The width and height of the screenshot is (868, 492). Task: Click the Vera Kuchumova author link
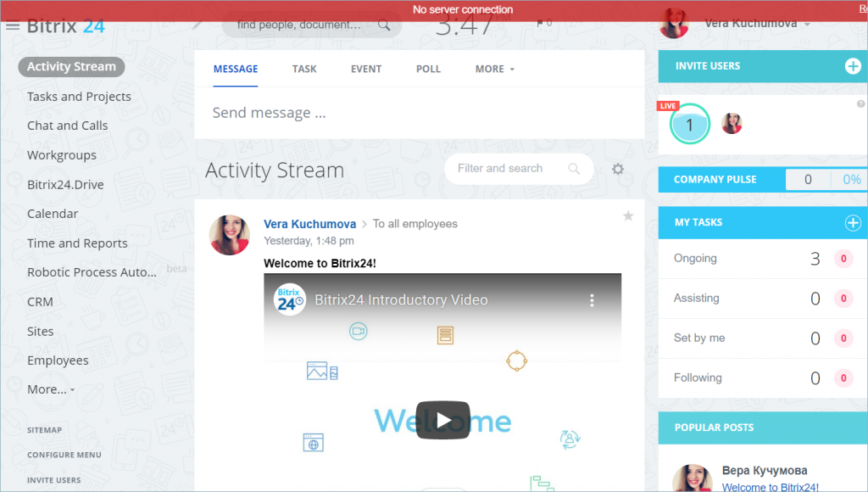pyautogui.click(x=309, y=224)
